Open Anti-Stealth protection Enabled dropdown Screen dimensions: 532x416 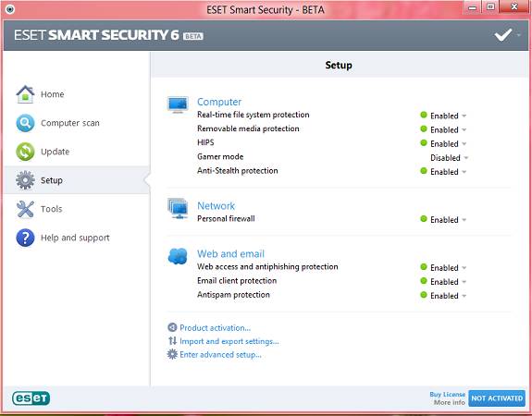coord(448,172)
